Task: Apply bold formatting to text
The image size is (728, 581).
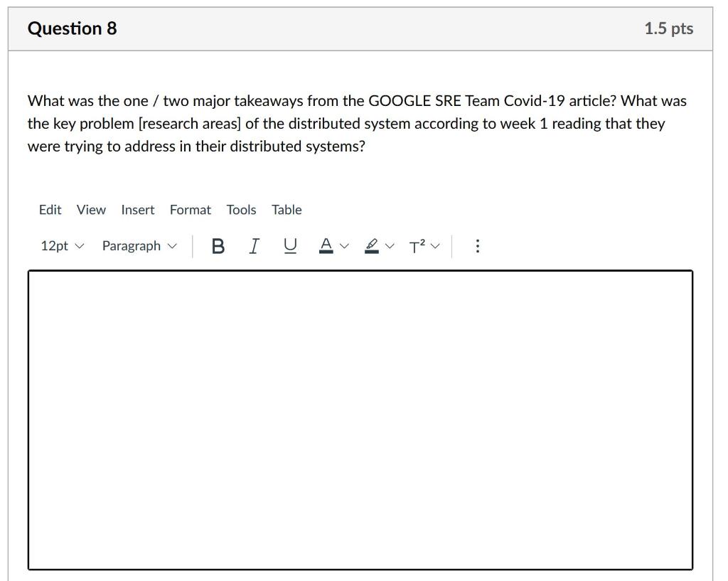Action: click(x=218, y=245)
